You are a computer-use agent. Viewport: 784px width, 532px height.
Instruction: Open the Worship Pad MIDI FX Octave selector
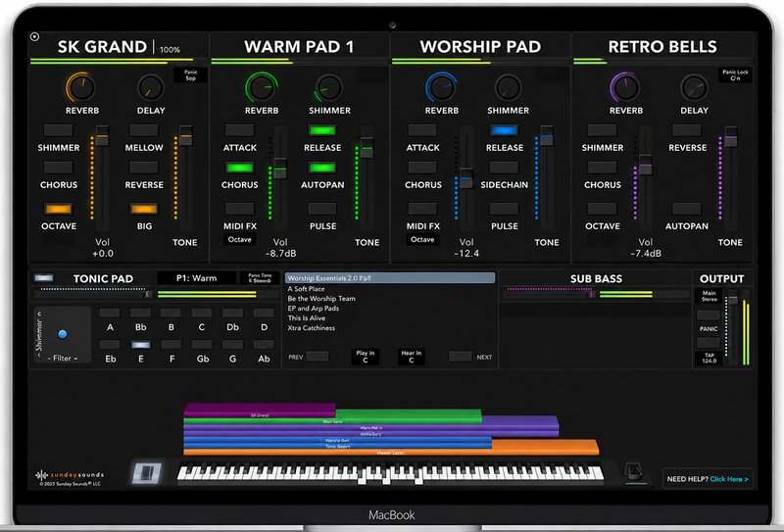pyautogui.click(x=422, y=239)
